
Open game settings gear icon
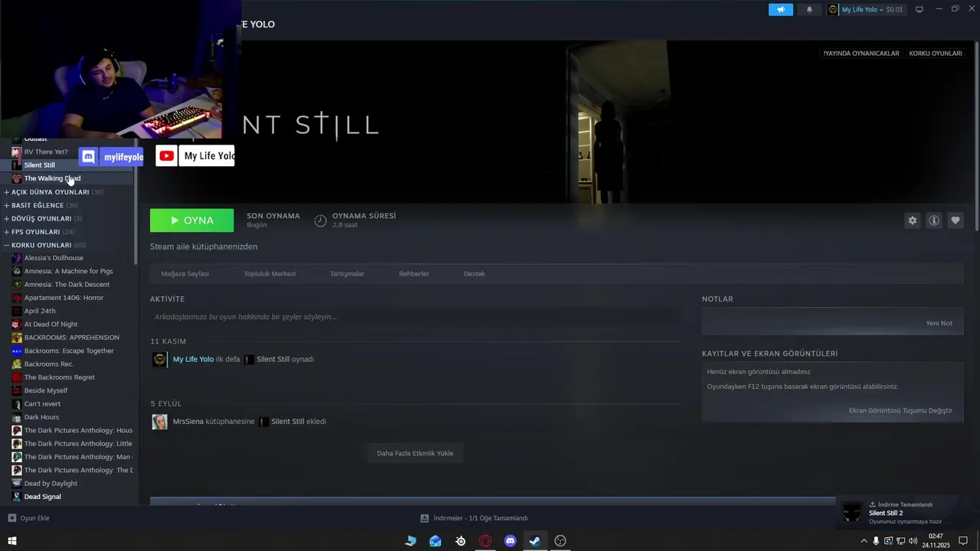[912, 220]
